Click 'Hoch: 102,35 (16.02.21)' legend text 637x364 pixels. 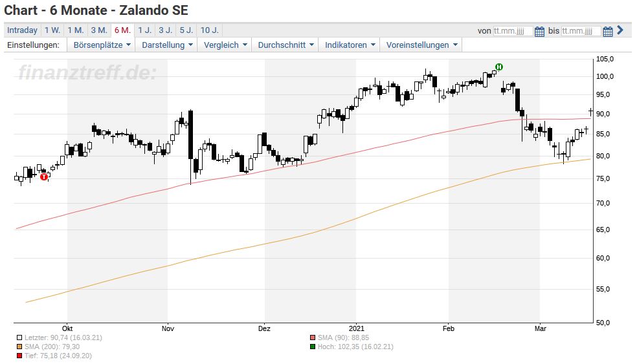[x=355, y=347]
